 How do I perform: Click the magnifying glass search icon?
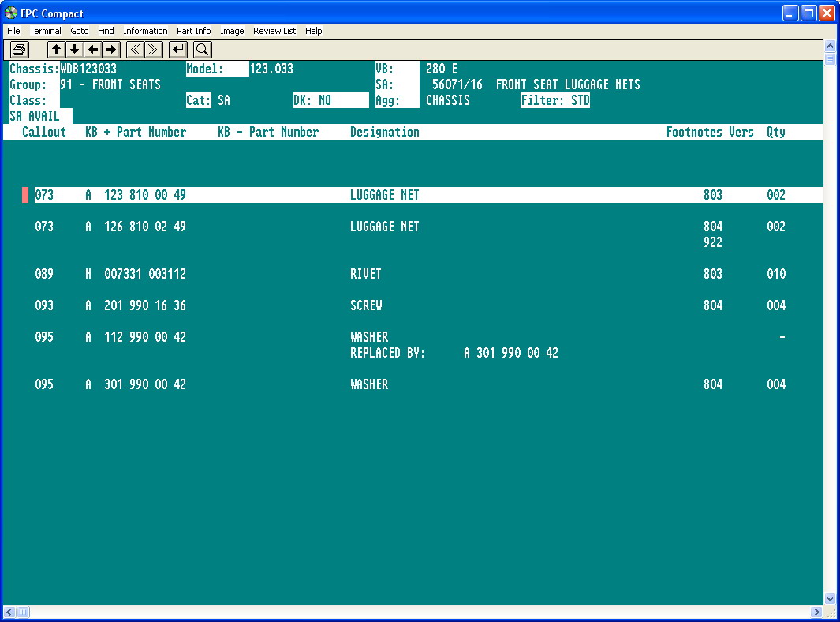click(203, 50)
